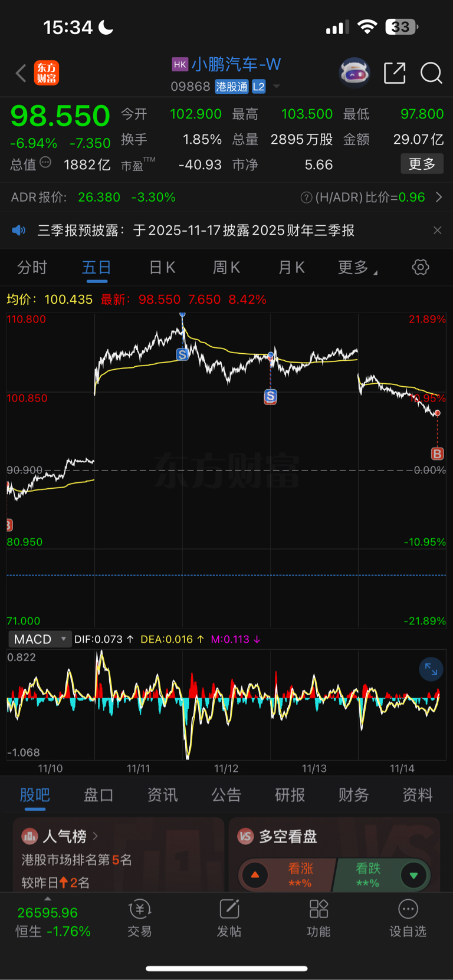The height and width of the screenshot is (980, 453).
Task: Tap the back arrow icon
Action: (x=21, y=74)
